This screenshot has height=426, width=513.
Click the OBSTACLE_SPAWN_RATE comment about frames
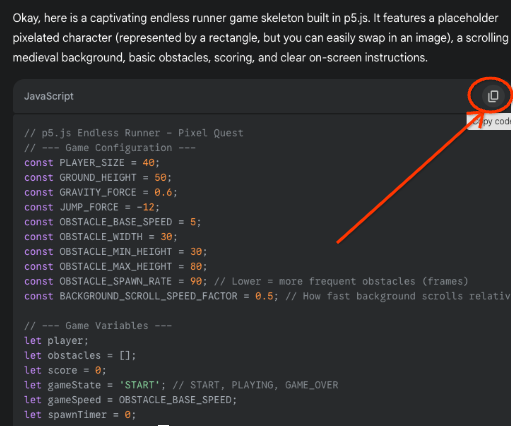341,281
